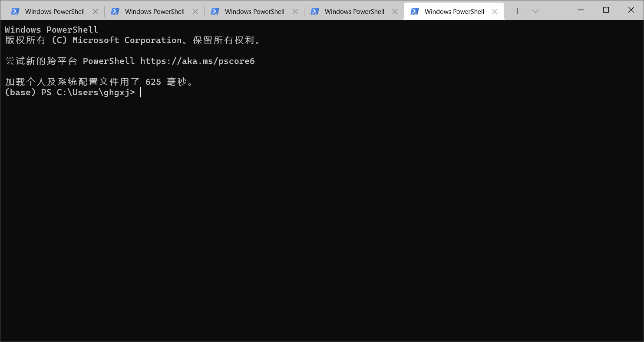Open a new tab with the plus button
The width and height of the screenshot is (644, 342).
point(517,12)
